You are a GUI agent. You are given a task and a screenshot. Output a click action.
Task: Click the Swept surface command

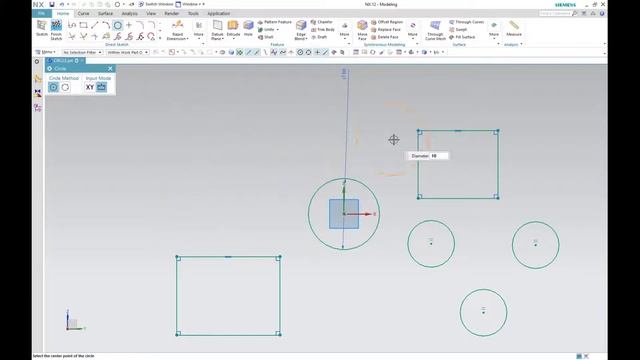458,29
